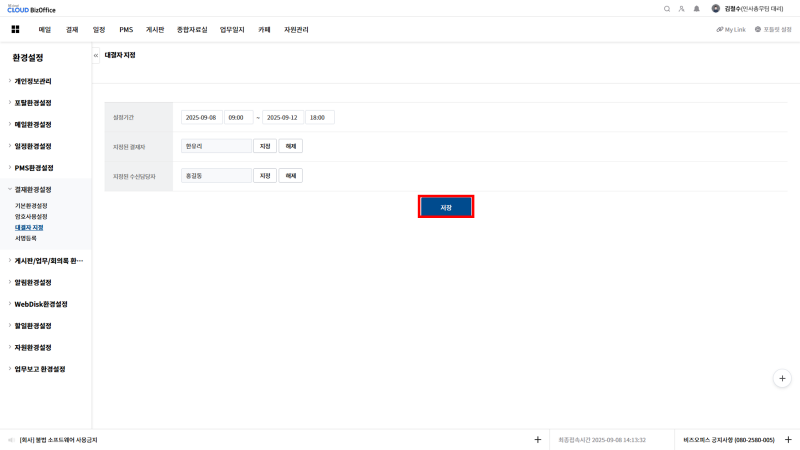Screen dimensions: 800x450
Task: Expand company notice ticker plus icon
Action: coord(537,439)
